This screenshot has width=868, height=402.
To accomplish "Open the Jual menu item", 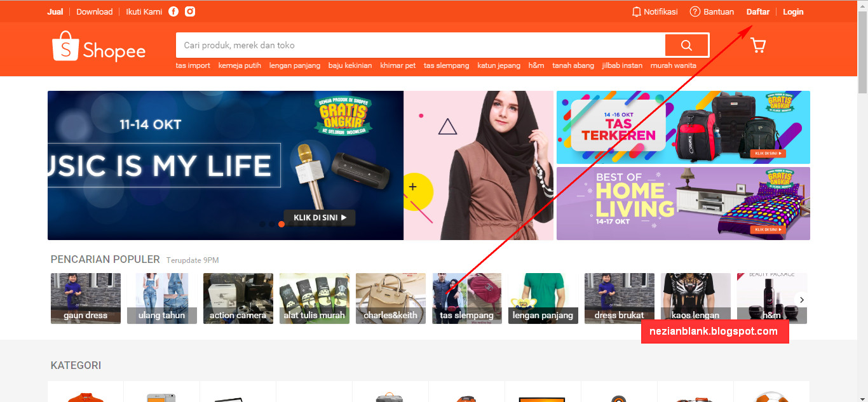I will click(55, 11).
